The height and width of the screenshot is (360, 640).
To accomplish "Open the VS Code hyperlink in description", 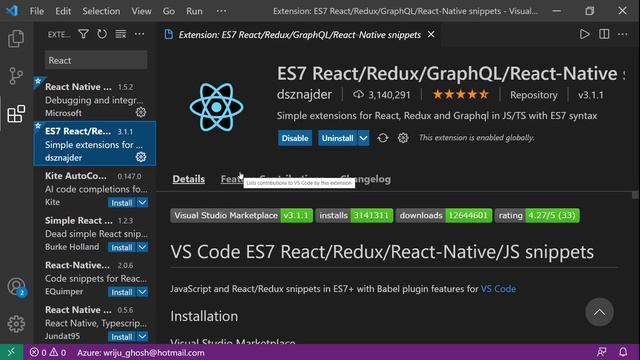I will click(498, 289).
